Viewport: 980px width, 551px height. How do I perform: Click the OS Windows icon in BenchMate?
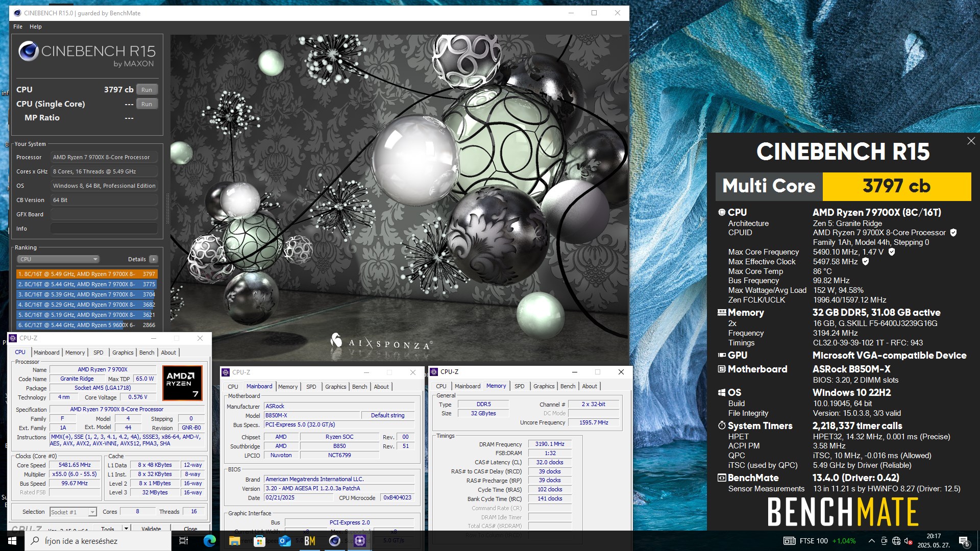[x=722, y=392]
